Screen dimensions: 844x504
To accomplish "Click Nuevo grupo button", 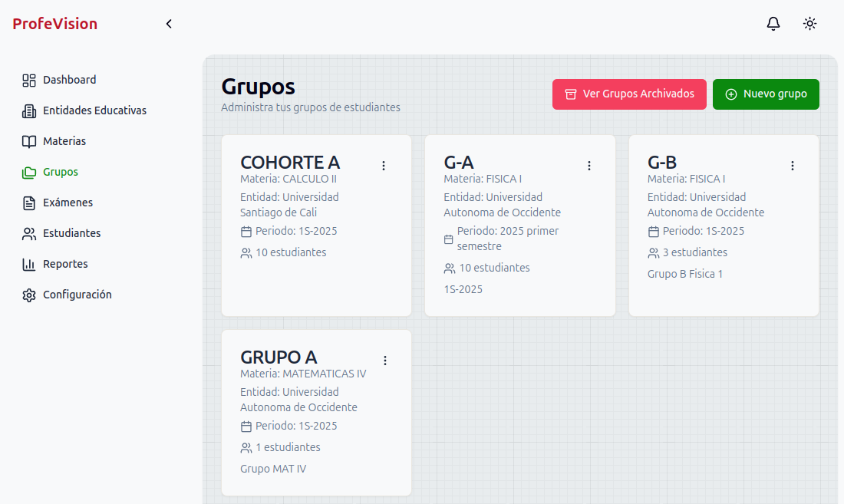I will [766, 94].
